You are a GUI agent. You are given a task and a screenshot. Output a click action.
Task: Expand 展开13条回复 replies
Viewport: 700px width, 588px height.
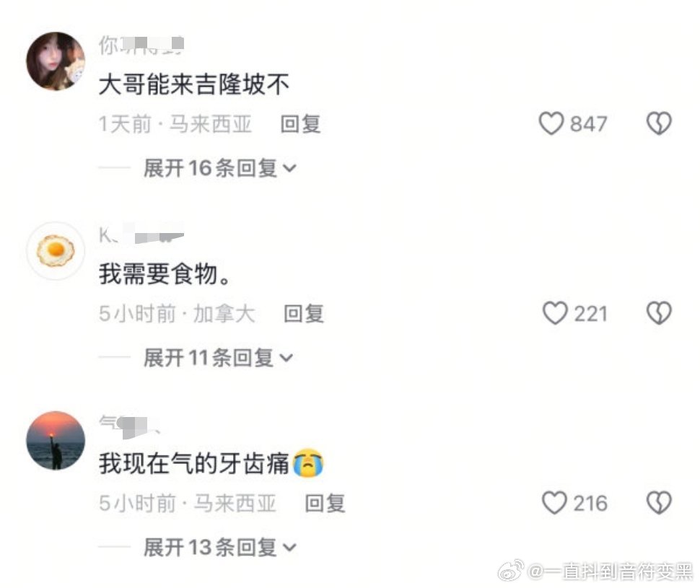pyautogui.click(x=219, y=548)
